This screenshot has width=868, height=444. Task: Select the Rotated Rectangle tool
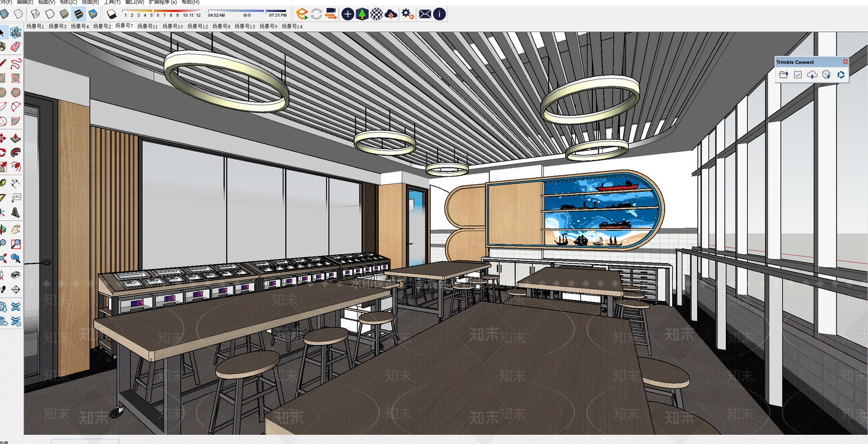click(16, 78)
